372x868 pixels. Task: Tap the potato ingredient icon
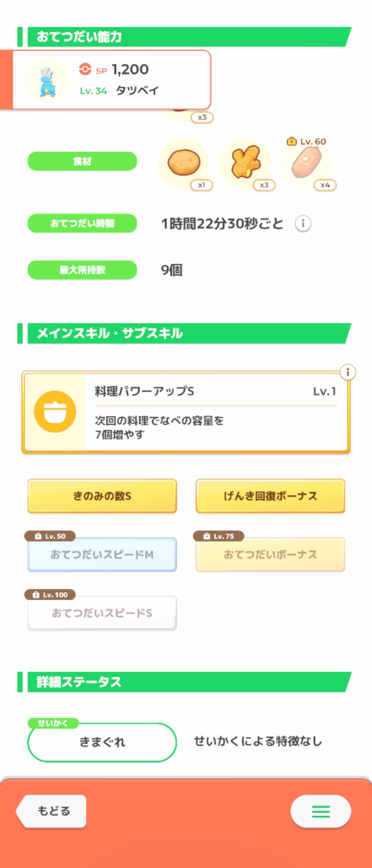tap(184, 163)
